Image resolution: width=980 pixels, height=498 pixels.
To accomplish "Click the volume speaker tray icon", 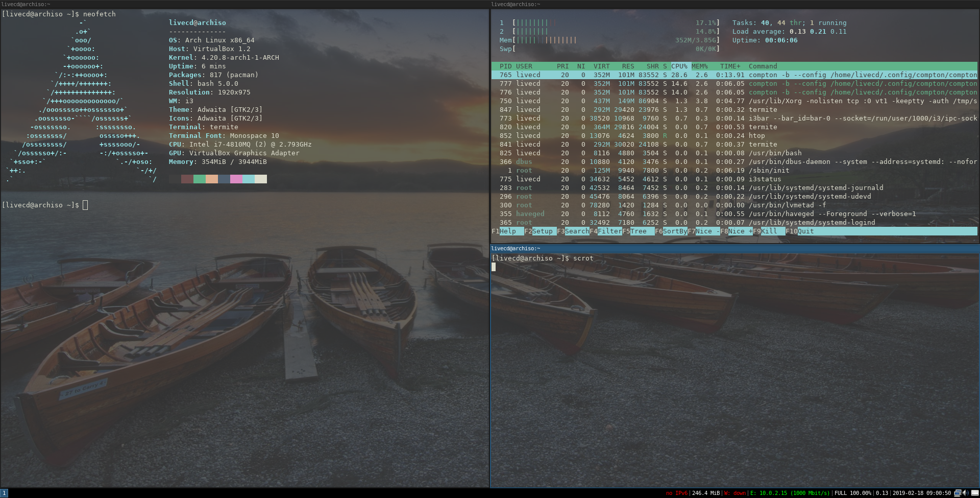I will click(x=965, y=493).
